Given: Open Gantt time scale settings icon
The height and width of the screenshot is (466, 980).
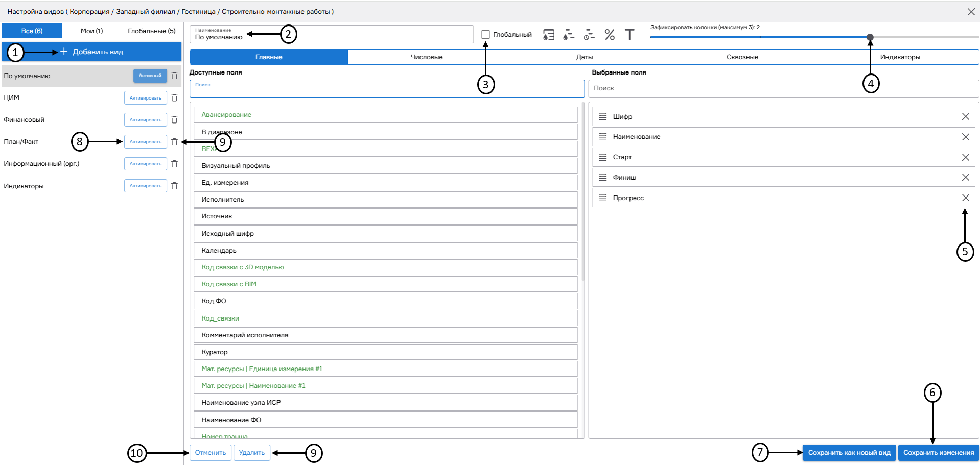Looking at the screenshot, I should (x=589, y=35).
